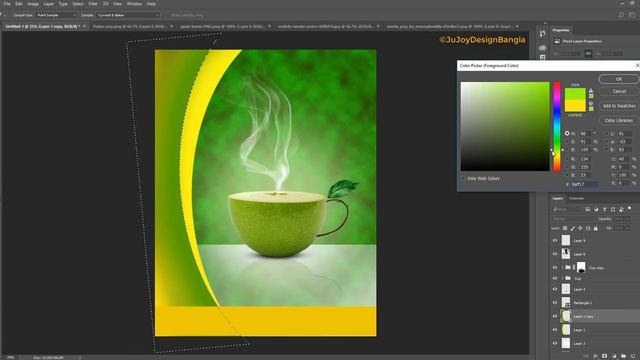The height and width of the screenshot is (360, 640).
Task: Click the lock transparent pixels icon
Action: click(x=565, y=229)
